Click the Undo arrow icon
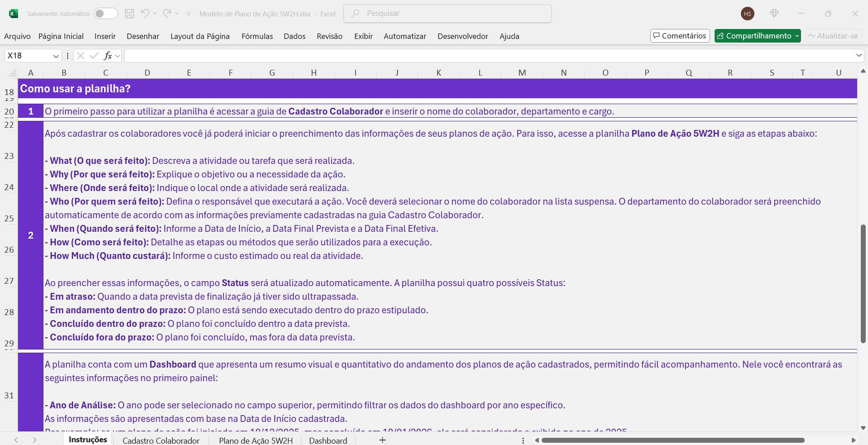Image resolution: width=868 pixels, height=445 pixels. (x=145, y=14)
